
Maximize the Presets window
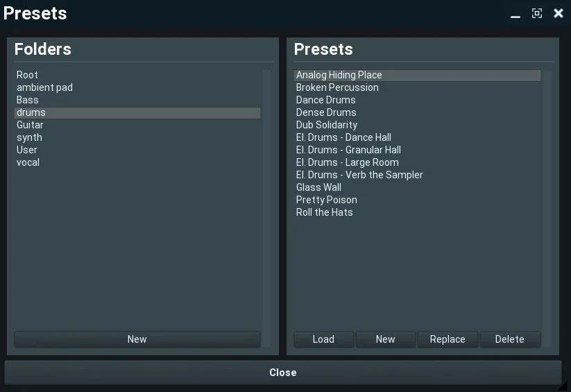click(x=536, y=13)
